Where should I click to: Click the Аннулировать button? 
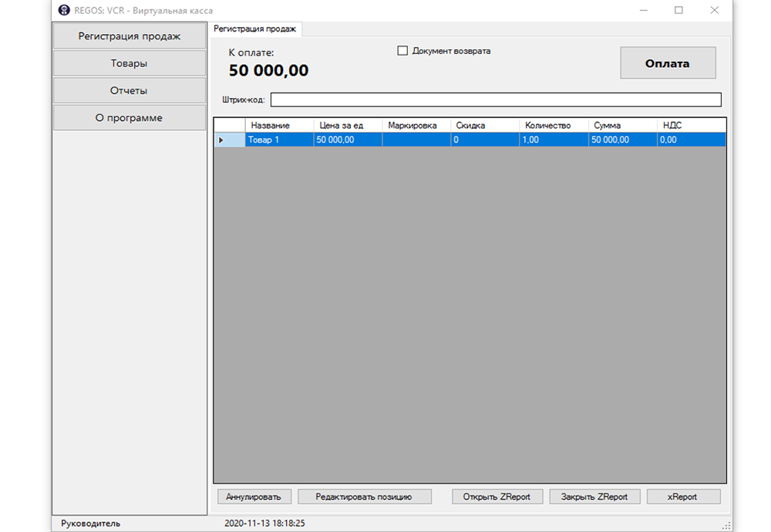(254, 497)
